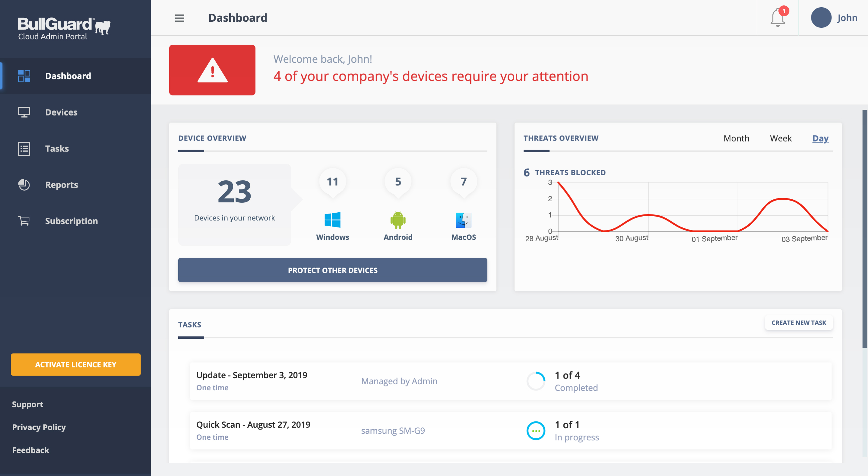Switch threats overview to Week
The width and height of the screenshot is (868, 476).
(781, 138)
